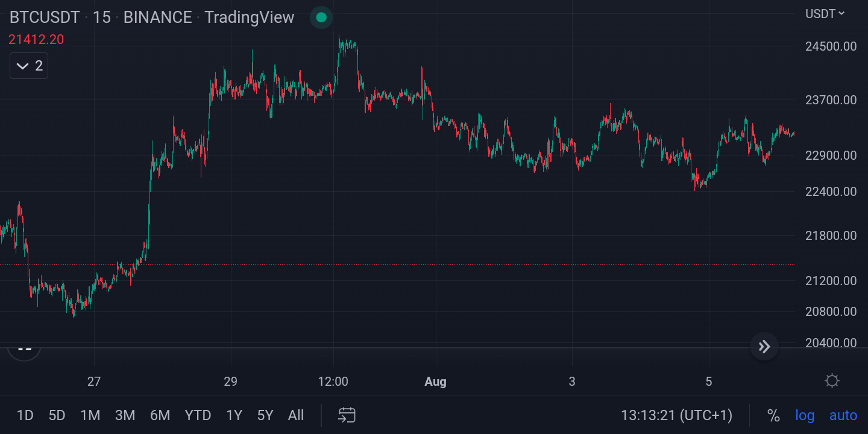Click the BINANCE exchange label
This screenshot has width=868, height=434.
coord(157,17)
